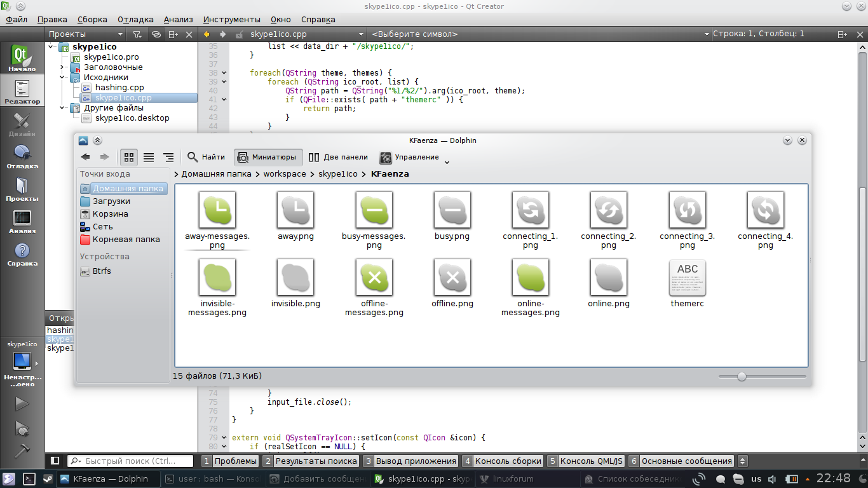Image resolution: width=868 pixels, height=488 pixels.
Task: Collapse Другие файлы folder in tree
Action: (x=62, y=108)
